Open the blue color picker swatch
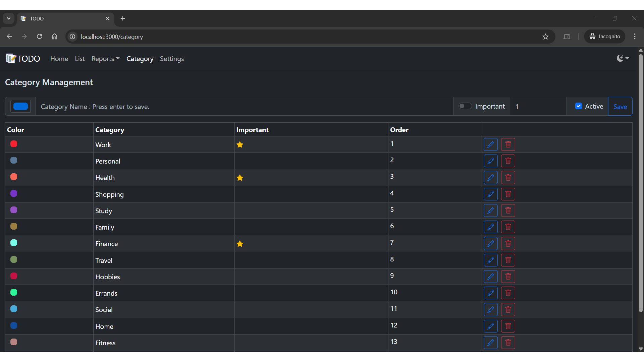Viewport: 644px width, 362px height. [20, 106]
